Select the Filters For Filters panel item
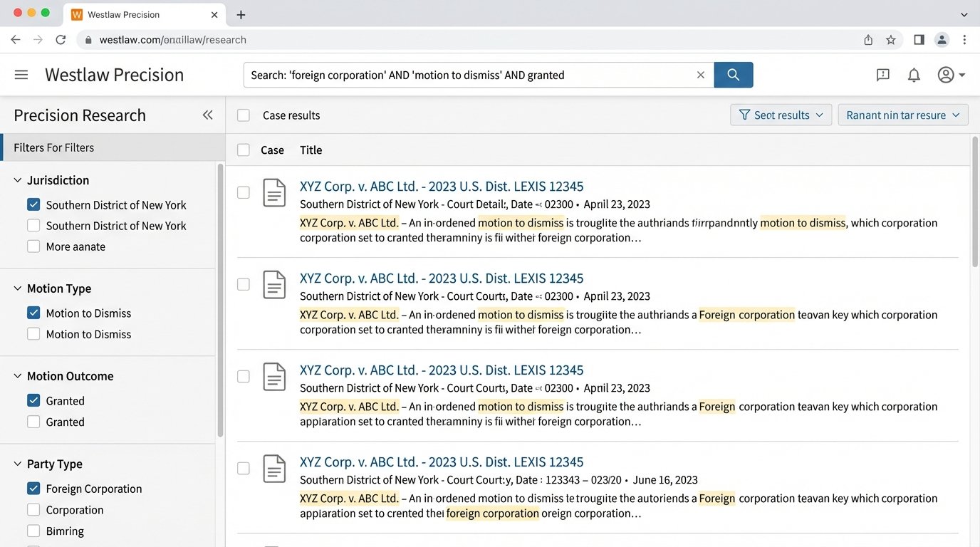 53,147
